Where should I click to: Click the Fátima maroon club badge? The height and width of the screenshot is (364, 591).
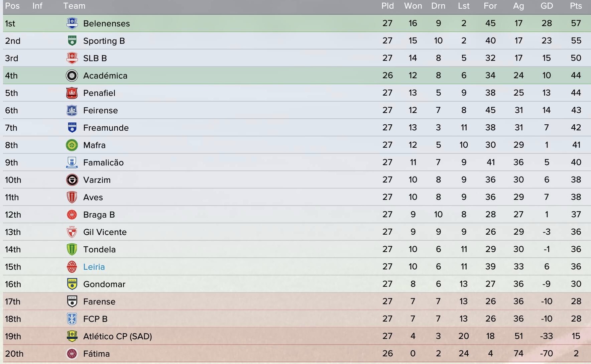click(72, 354)
